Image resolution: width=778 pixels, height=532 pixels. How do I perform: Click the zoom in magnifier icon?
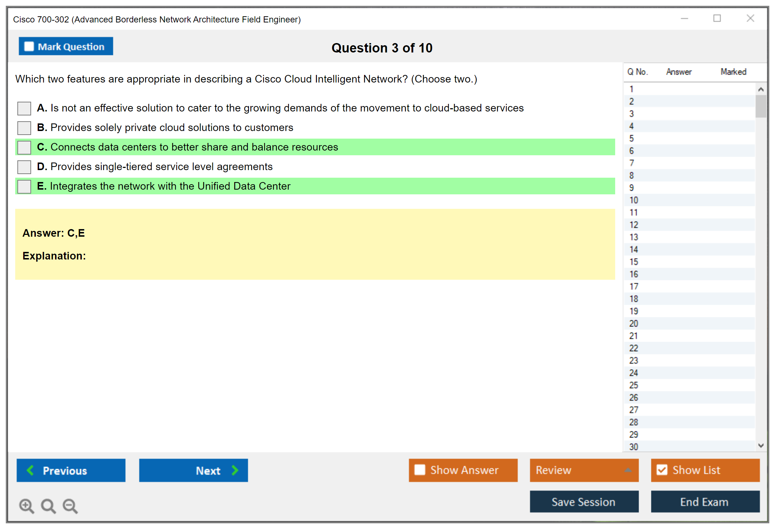[x=26, y=506]
